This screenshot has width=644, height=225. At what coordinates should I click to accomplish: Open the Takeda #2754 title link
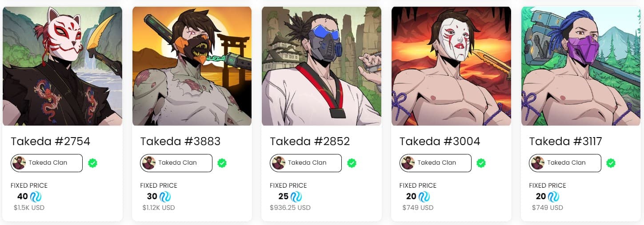tap(51, 141)
